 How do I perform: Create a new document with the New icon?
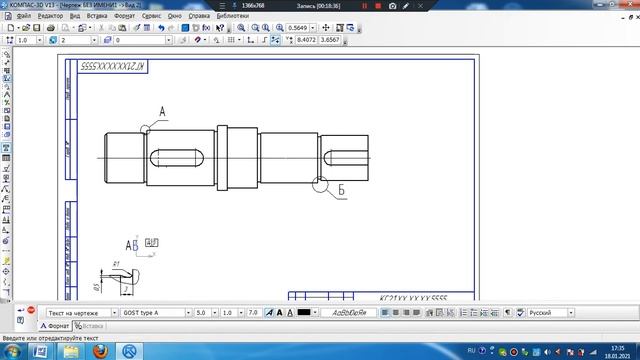11,28
